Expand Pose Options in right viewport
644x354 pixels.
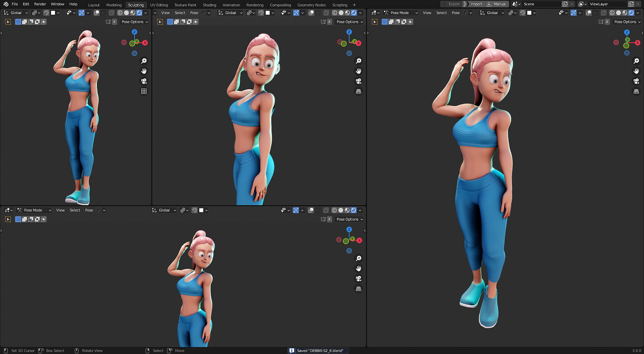[627, 22]
